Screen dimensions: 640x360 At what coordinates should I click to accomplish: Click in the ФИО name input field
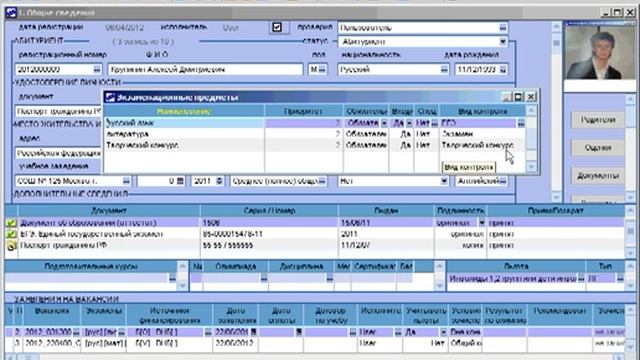(205, 69)
